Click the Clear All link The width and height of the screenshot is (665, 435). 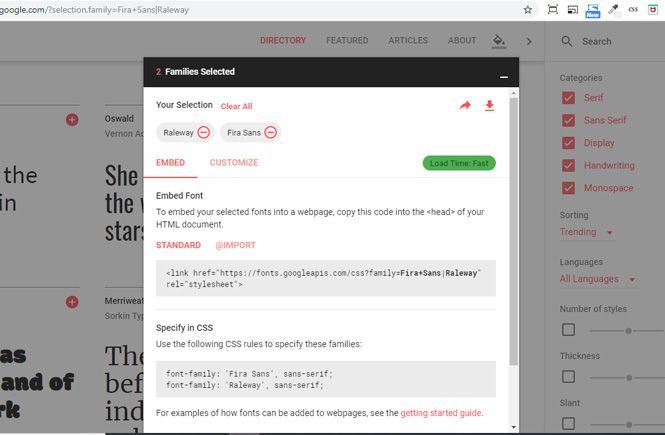pos(236,106)
